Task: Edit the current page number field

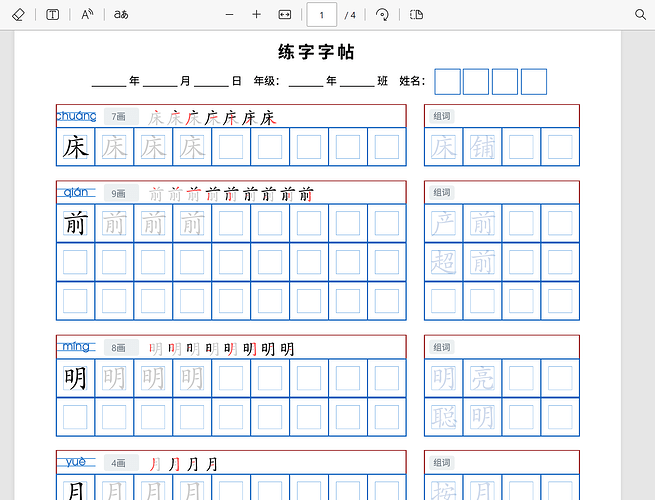Action: [x=322, y=15]
